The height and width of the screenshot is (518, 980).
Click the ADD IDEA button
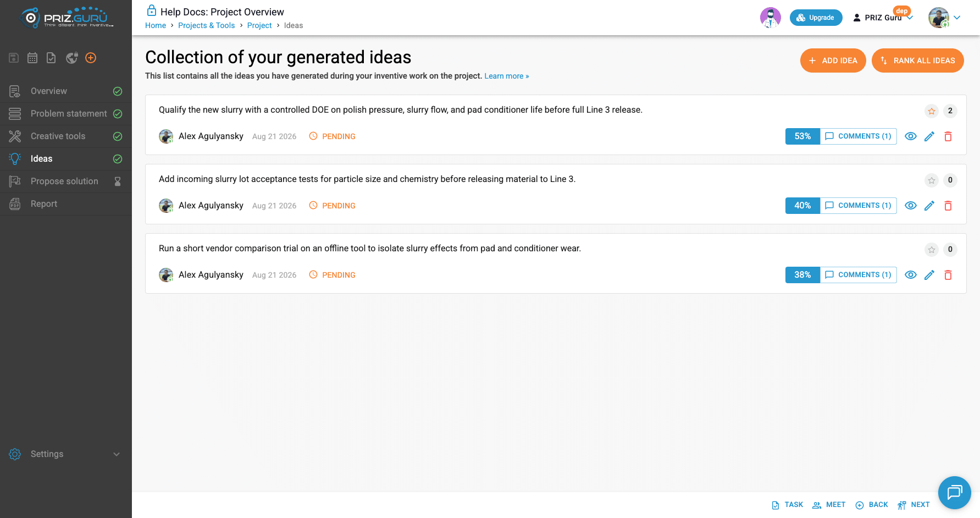(833, 60)
